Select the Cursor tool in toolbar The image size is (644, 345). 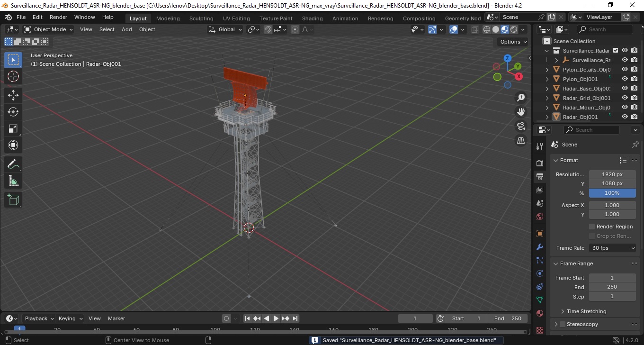tap(13, 76)
